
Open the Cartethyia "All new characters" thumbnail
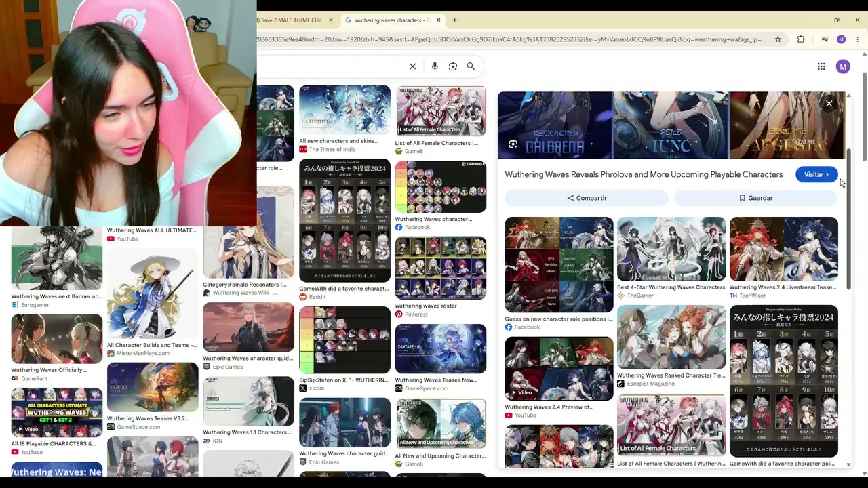point(344,110)
